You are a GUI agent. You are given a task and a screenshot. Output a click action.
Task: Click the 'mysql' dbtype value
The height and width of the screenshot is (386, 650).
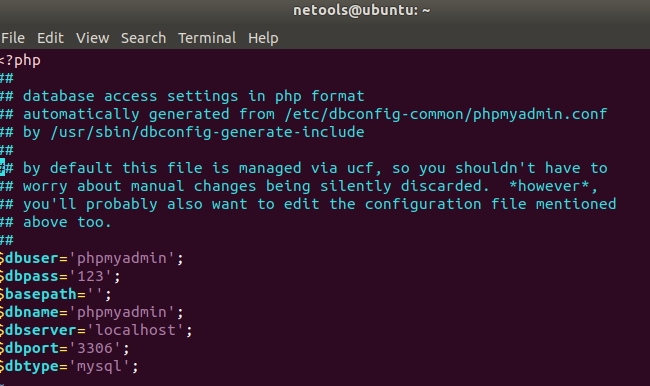point(99,366)
